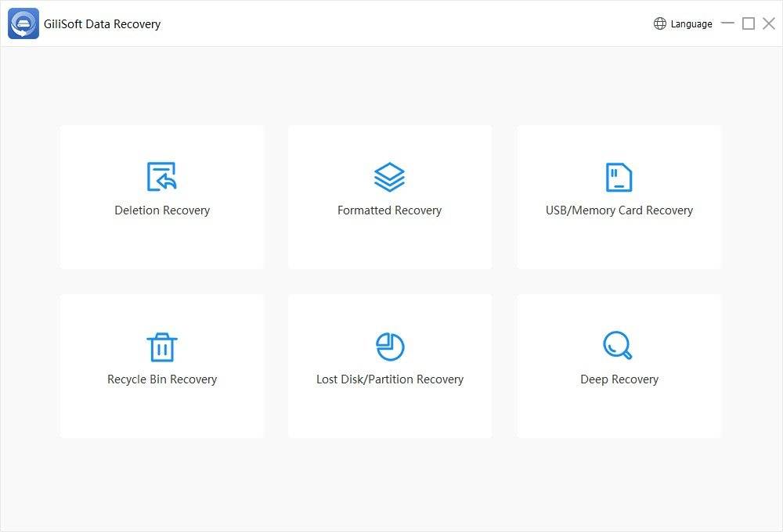Minimize the GiliSoft window
This screenshot has width=783, height=532.
tap(727, 23)
